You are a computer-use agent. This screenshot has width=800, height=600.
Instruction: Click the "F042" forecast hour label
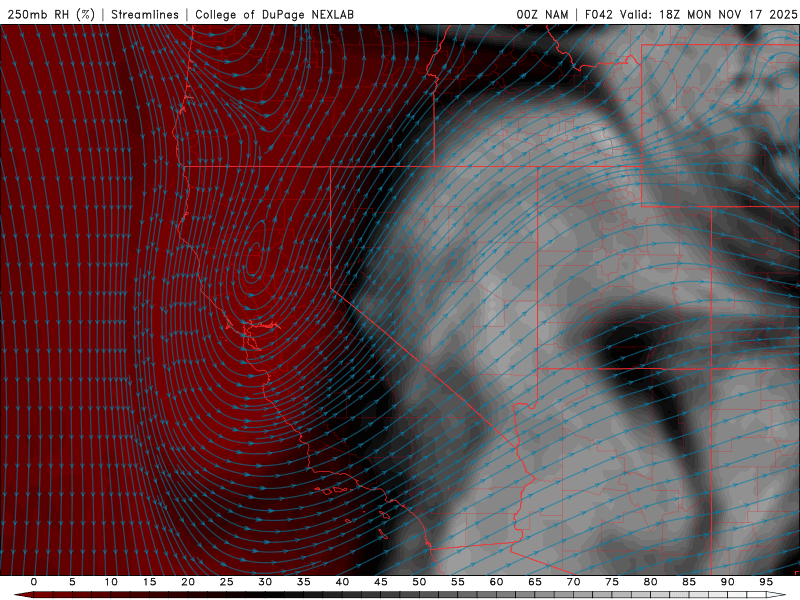coord(599,14)
